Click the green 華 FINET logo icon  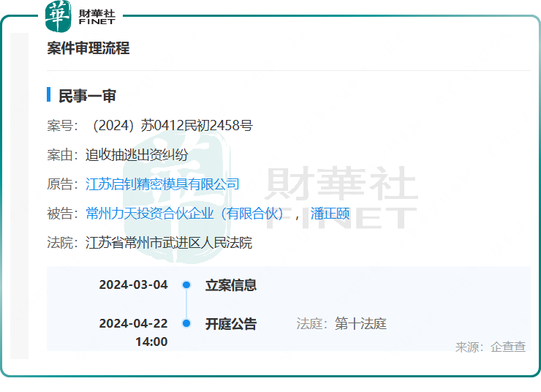click(58, 16)
